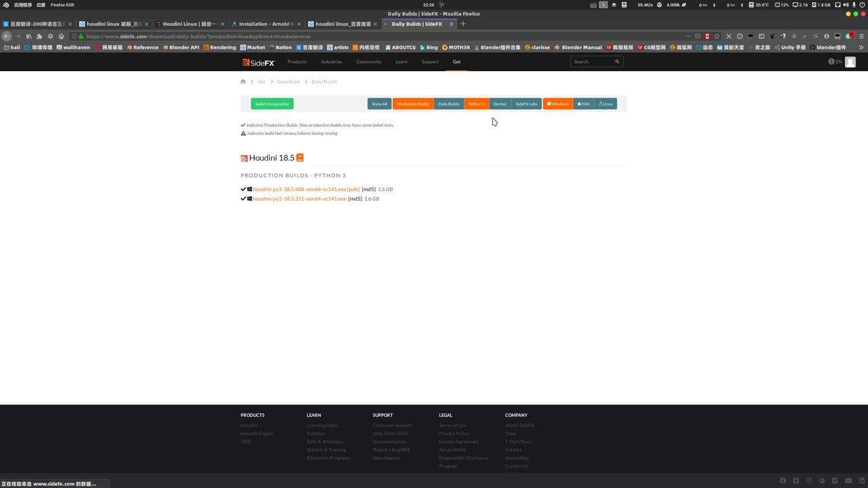
Task: Click the SideFX logo in the header
Action: 258,62
